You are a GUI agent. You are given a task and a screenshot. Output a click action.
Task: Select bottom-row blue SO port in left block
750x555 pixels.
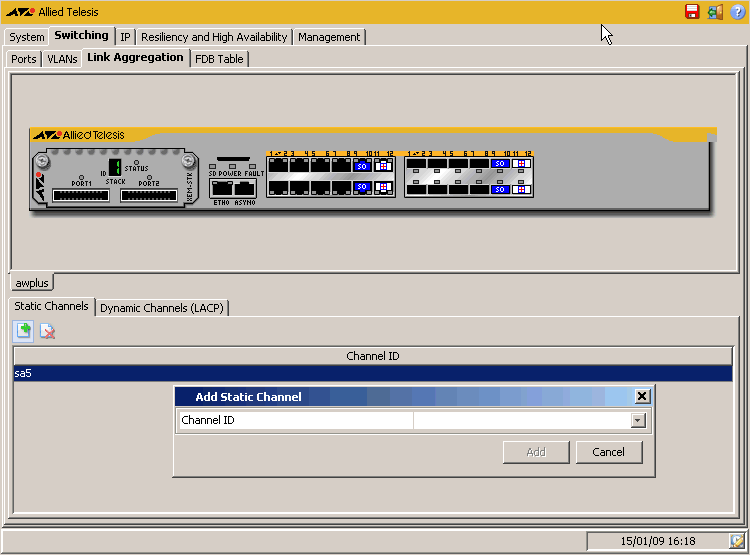362,187
